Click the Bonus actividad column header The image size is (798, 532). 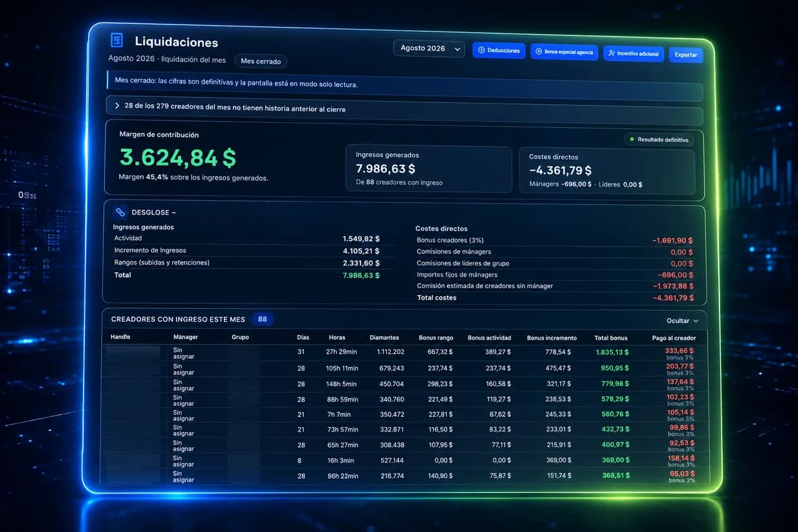click(489, 338)
